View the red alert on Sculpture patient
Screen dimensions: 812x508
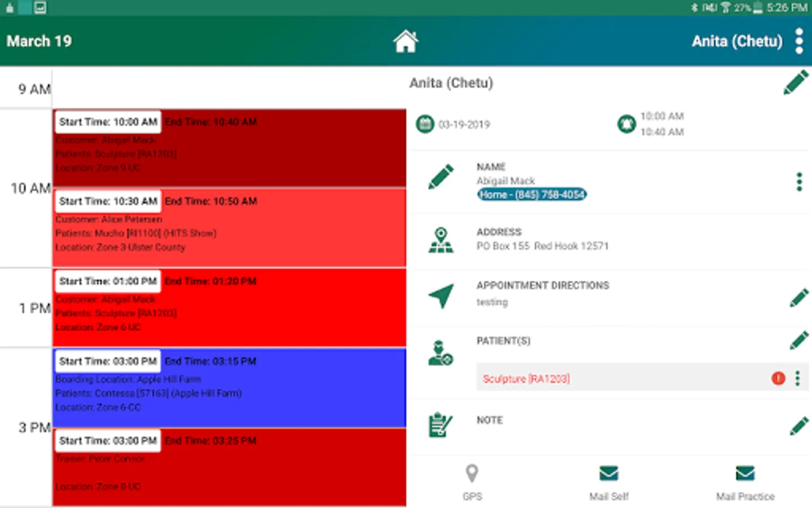pyautogui.click(x=778, y=378)
